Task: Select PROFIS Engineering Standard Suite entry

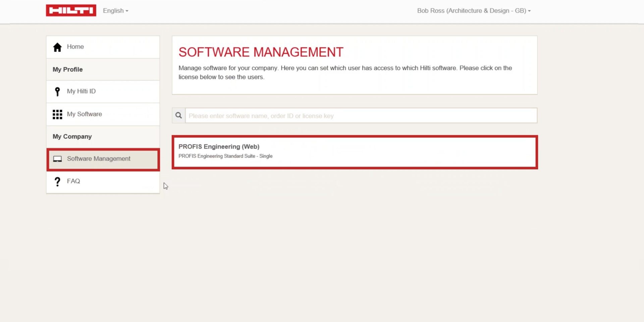Action: tap(225, 156)
